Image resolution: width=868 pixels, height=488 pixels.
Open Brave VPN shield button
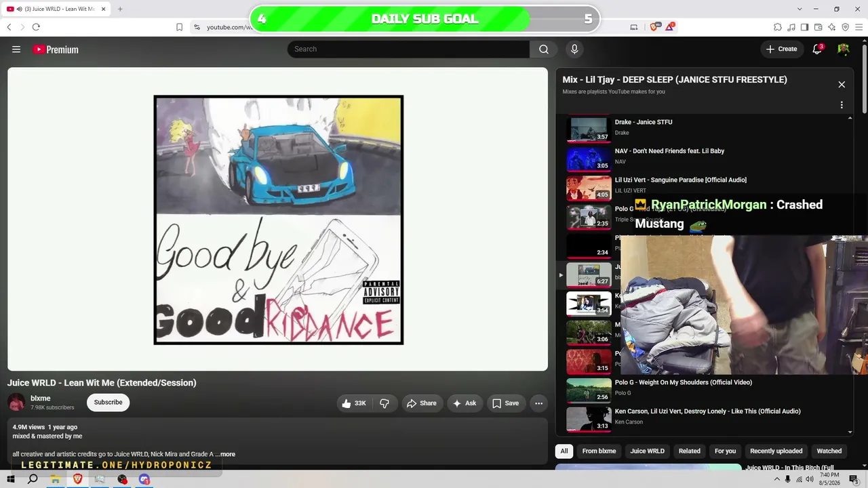pyautogui.click(x=845, y=27)
